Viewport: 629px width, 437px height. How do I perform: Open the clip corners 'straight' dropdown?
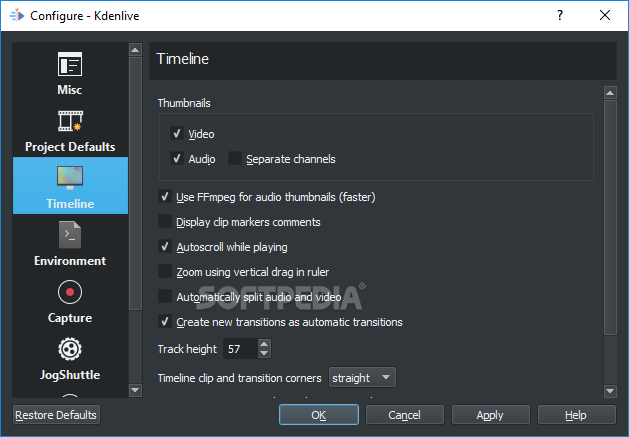[x=362, y=378]
